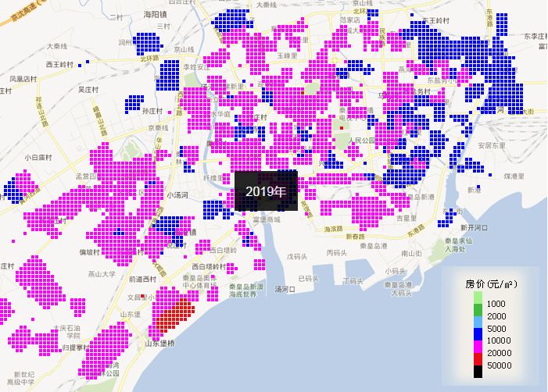The height and width of the screenshot is (392, 548).
Task: Click the 吉星里 map label
Action: coord(406,218)
